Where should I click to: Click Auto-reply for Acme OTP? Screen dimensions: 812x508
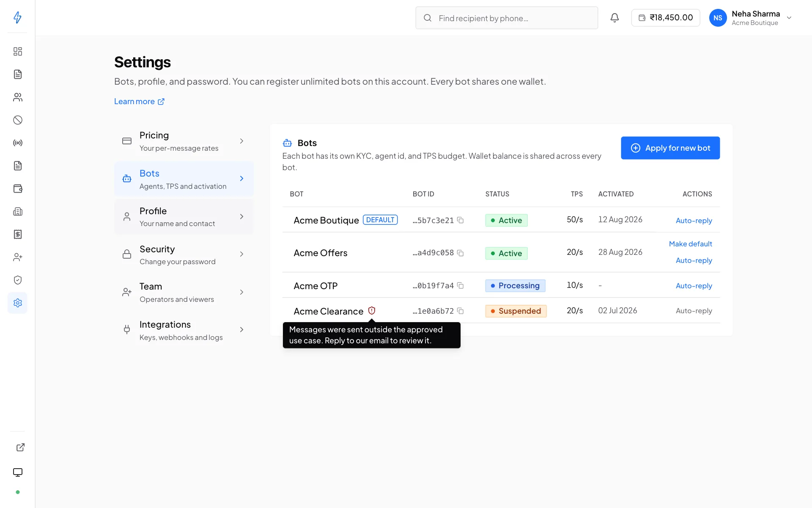pos(694,286)
